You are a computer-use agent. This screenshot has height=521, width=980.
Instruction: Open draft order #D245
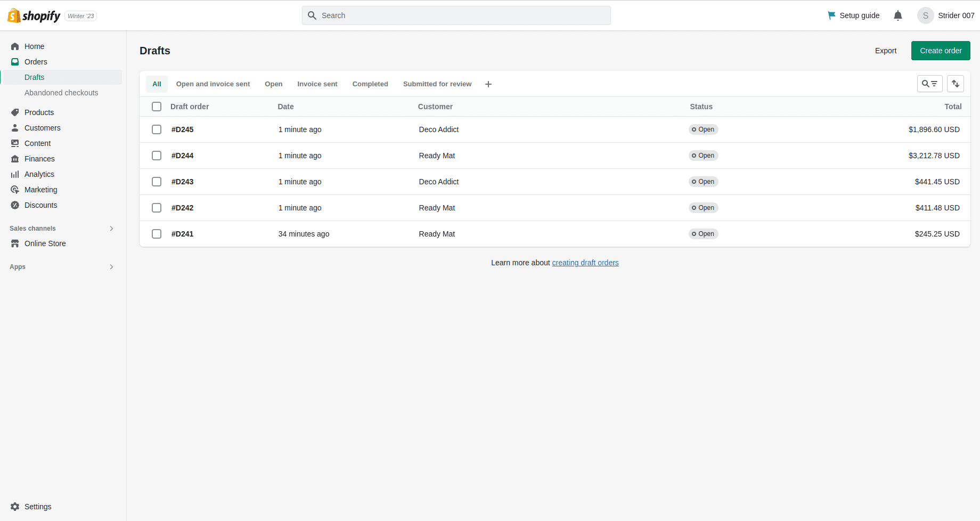click(183, 129)
